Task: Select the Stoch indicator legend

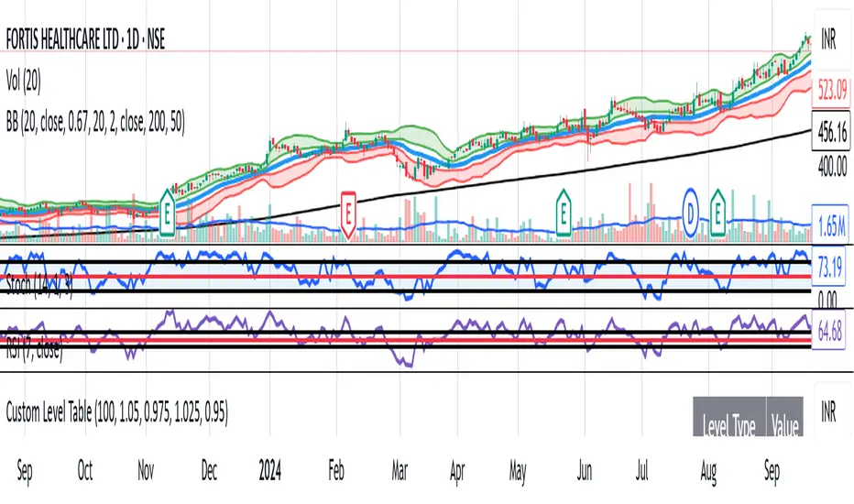Action: pyautogui.click(x=39, y=284)
